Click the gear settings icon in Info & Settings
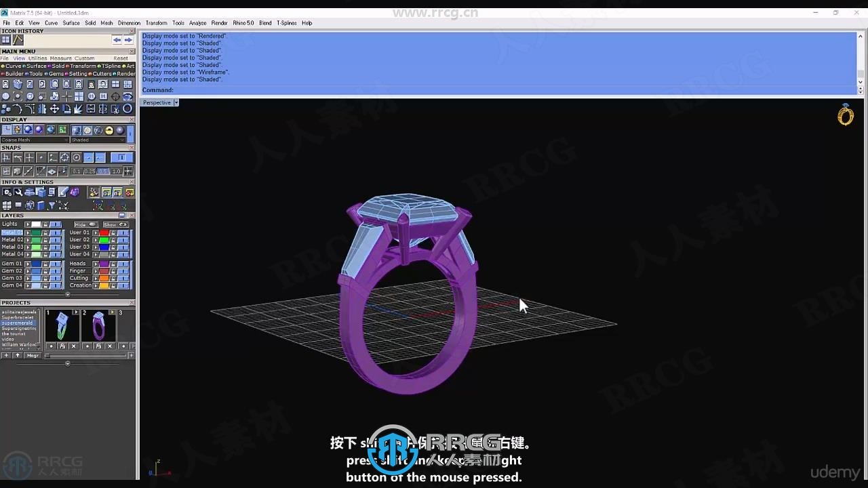This screenshot has height=488, width=868. [x=7, y=192]
